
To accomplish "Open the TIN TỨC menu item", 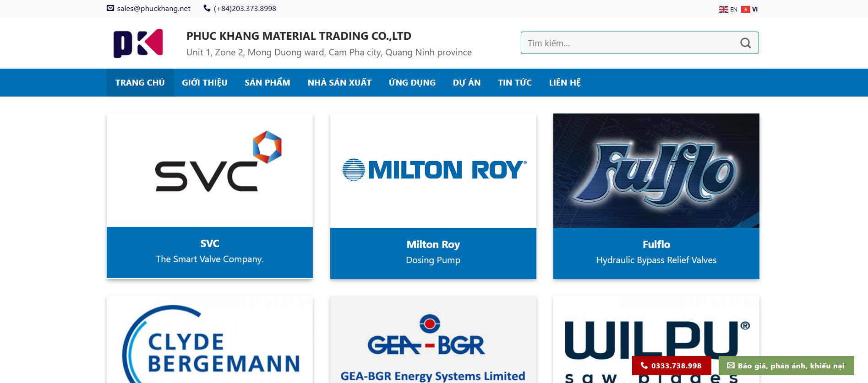I will coord(515,83).
